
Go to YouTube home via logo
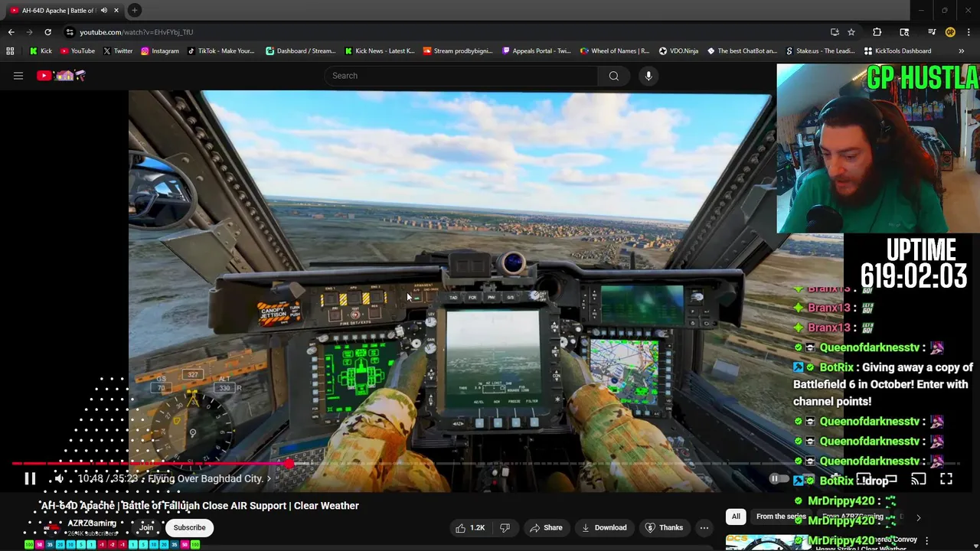[61, 76]
